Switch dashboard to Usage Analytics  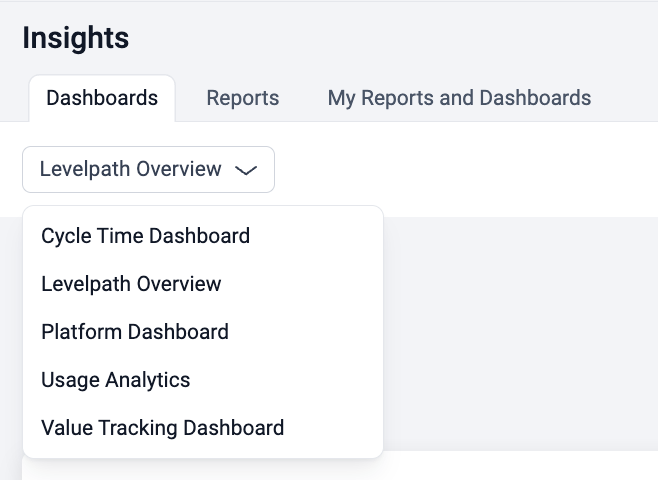pos(115,380)
